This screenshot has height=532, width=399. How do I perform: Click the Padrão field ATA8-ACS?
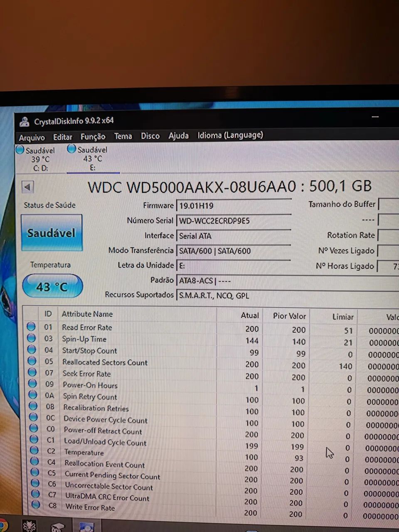coord(288,281)
